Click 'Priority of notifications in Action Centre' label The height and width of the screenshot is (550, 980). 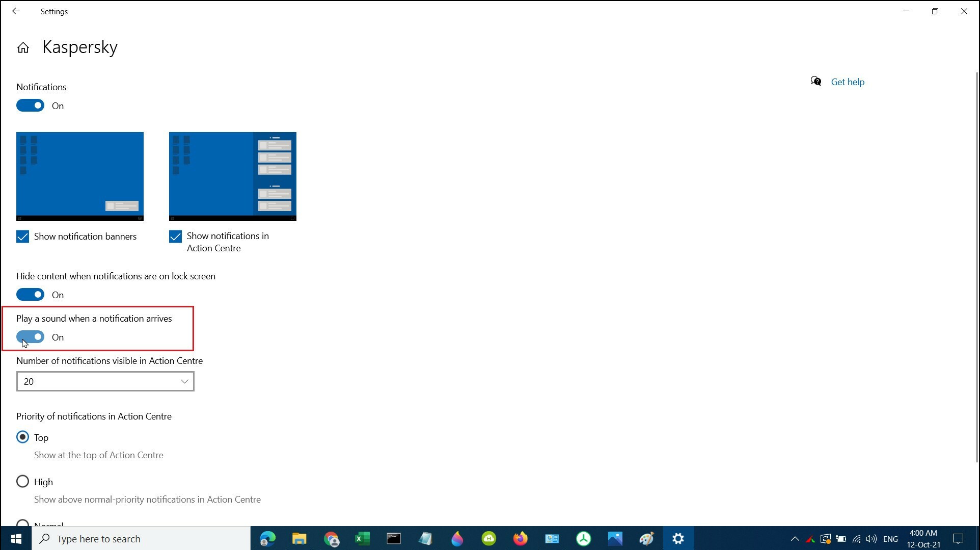[94, 416]
